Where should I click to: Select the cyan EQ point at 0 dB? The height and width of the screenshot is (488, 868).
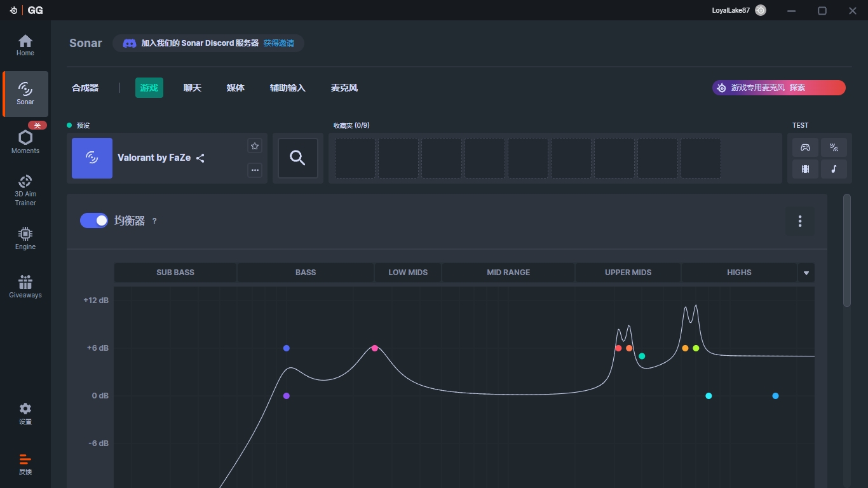point(709,396)
